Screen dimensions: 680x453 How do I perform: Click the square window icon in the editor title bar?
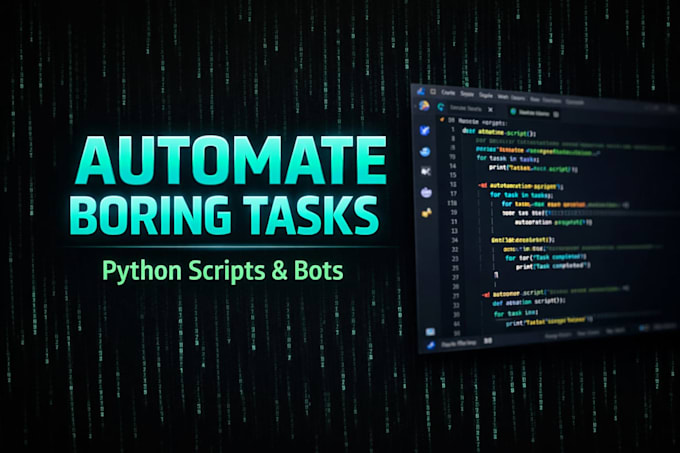pos(433,91)
